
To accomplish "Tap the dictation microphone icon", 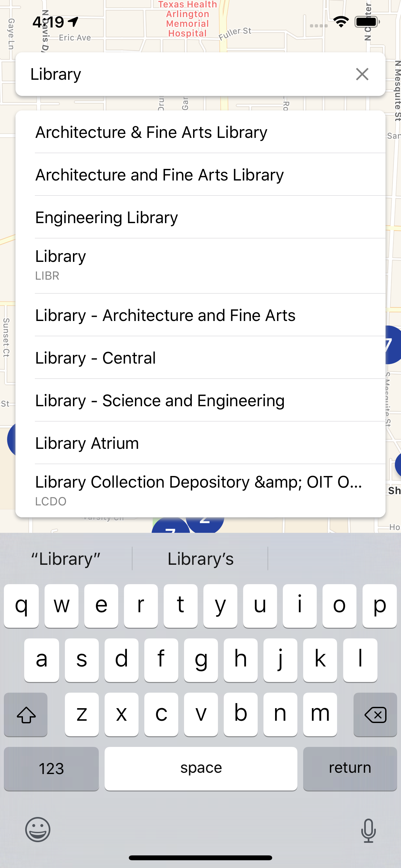I will pos(368,830).
